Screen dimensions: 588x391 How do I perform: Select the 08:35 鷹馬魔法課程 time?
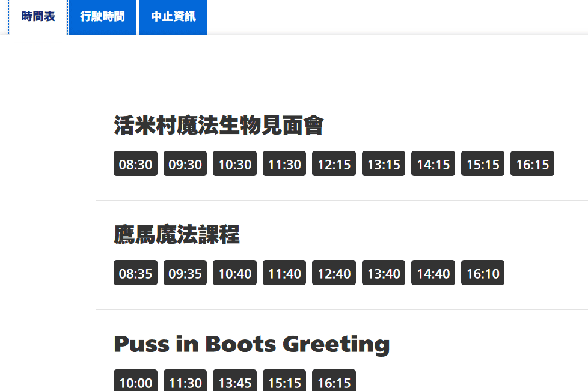coord(135,273)
